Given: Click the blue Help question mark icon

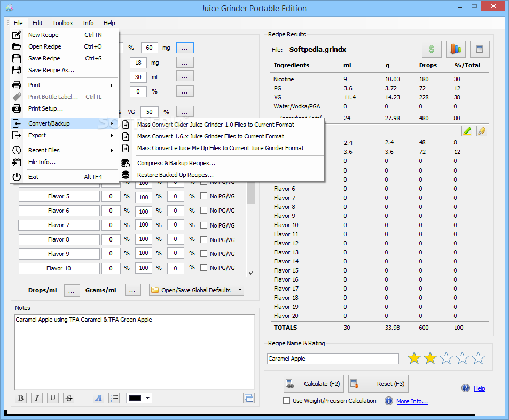Looking at the screenshot, I should coord(466,388).
